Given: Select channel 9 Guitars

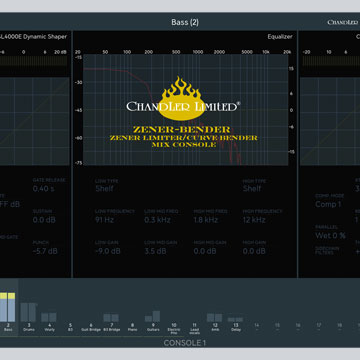Looking at the screenshot, I should click(x=153, y=327).
